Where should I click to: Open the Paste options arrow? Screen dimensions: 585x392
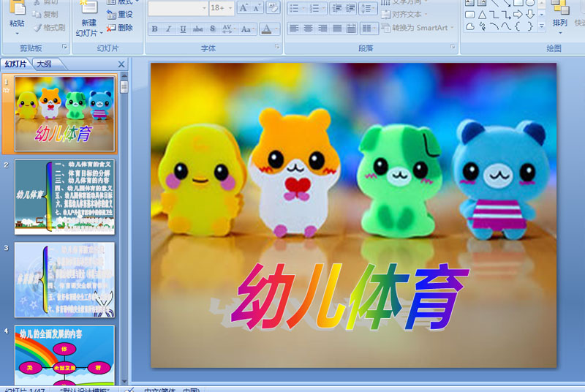[17, 34]
